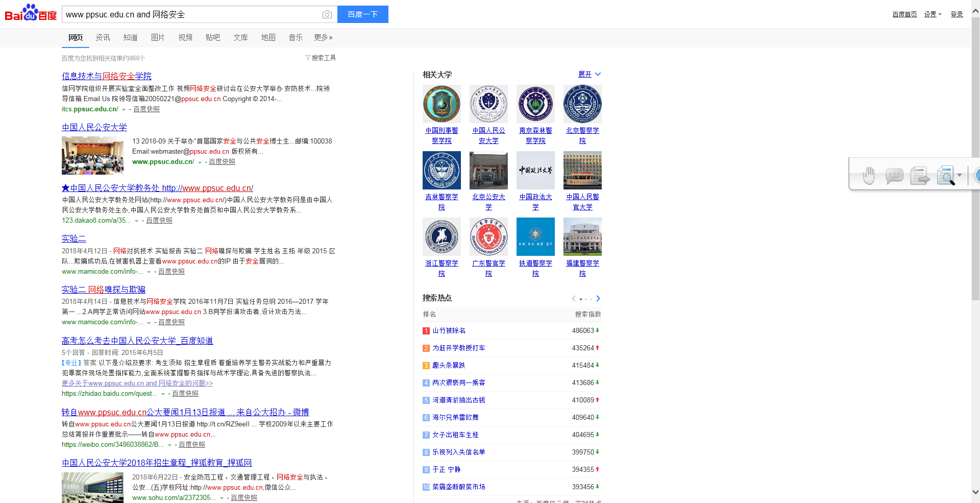The image size is (980, 503).
Task: Open the conference photo of 中国人民公安大学 result
Action: [x=92, y=155]
